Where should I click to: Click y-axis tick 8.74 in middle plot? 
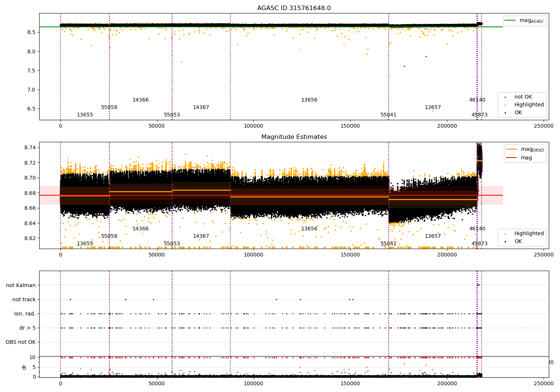click(30, 148)
